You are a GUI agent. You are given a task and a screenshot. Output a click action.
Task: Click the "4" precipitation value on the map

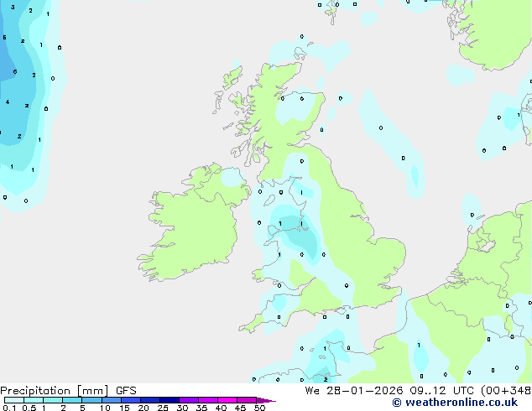point(8,101)
